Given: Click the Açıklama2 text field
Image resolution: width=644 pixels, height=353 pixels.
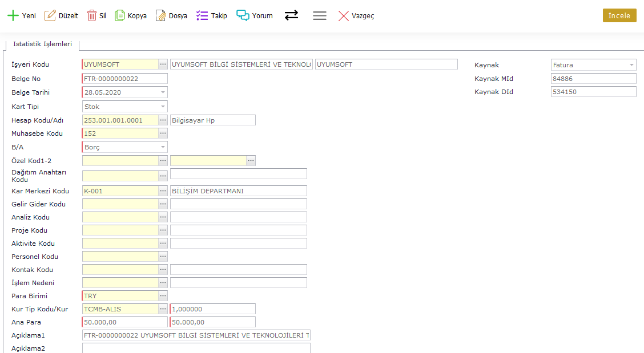Looking at the screenshot, I should pyautogui.click(x=196, y=348).
